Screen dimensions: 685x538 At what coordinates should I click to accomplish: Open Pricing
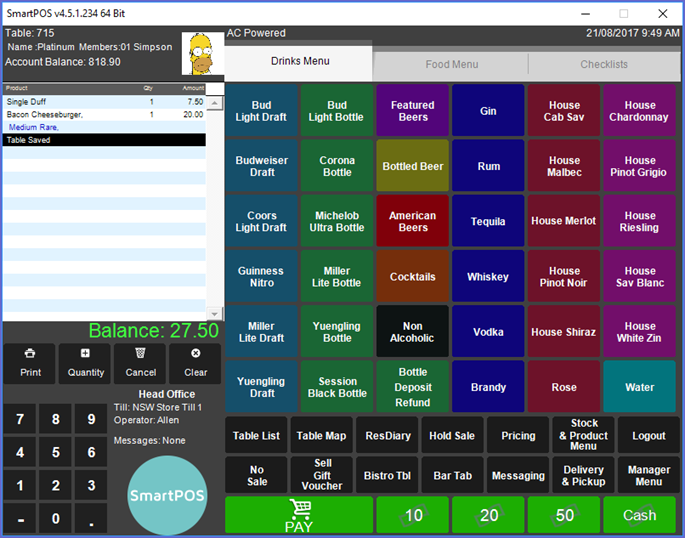point(518,435)
